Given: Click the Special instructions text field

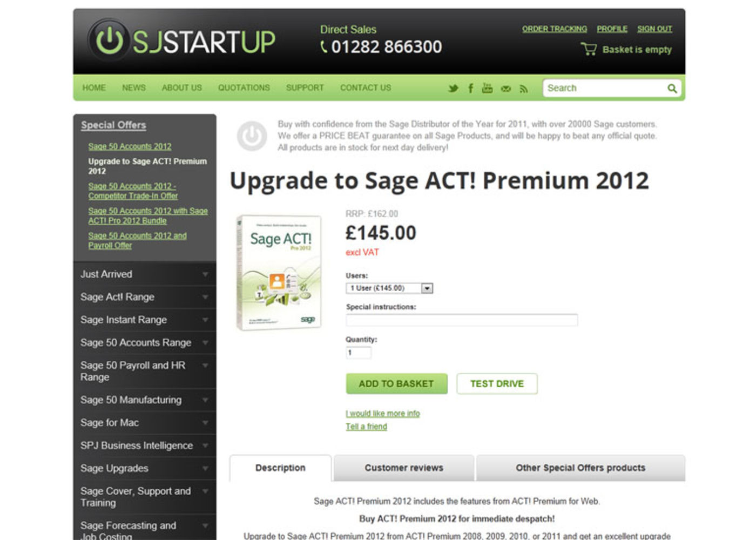Looking at the screenshot, I should (x=462, y=320).
